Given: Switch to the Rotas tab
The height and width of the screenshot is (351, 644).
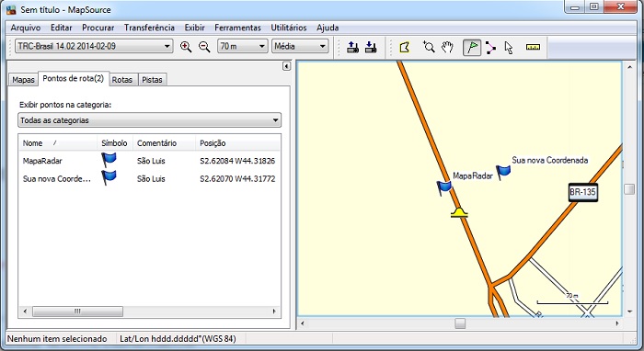Looking at the screenshot, I should point(122,80).
